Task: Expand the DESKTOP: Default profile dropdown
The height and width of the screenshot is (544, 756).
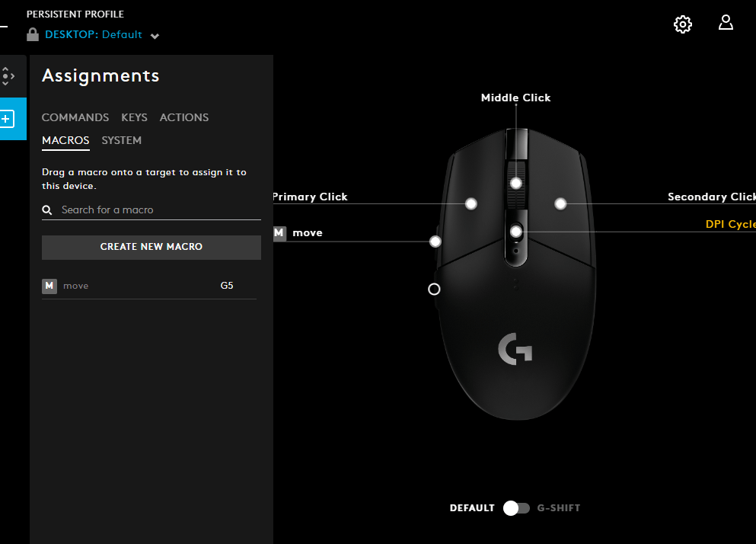Action: [155, 36]
